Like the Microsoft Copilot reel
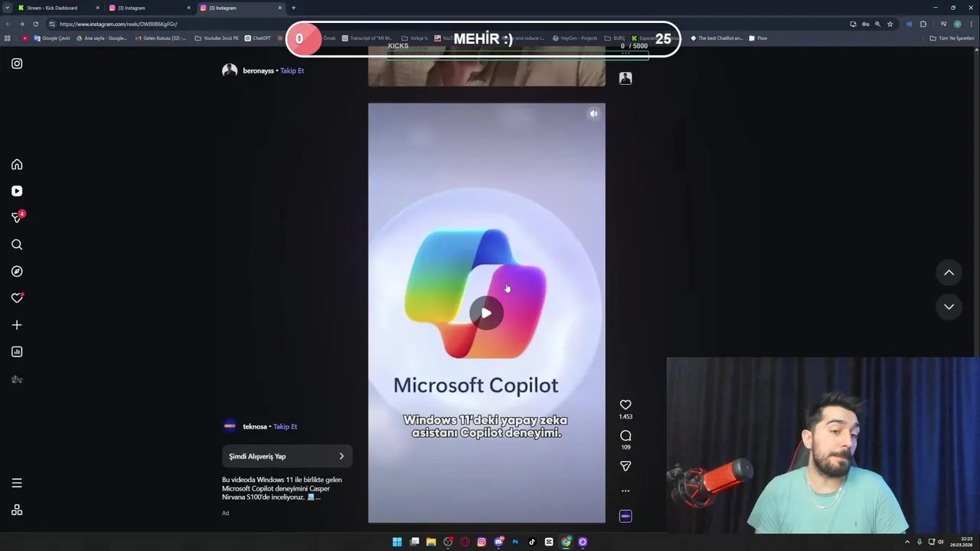The width and height of the screenshot is (980, 551). tap(626, 405)
